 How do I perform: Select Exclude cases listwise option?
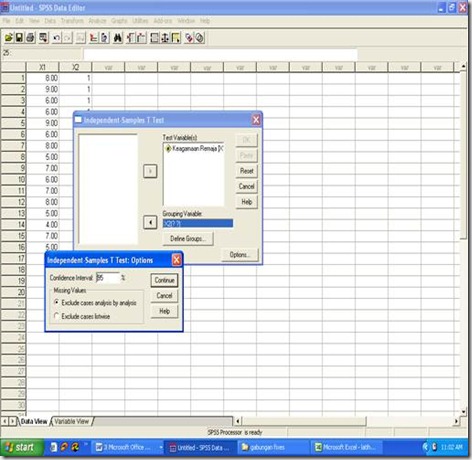click(x=82, y=316)
